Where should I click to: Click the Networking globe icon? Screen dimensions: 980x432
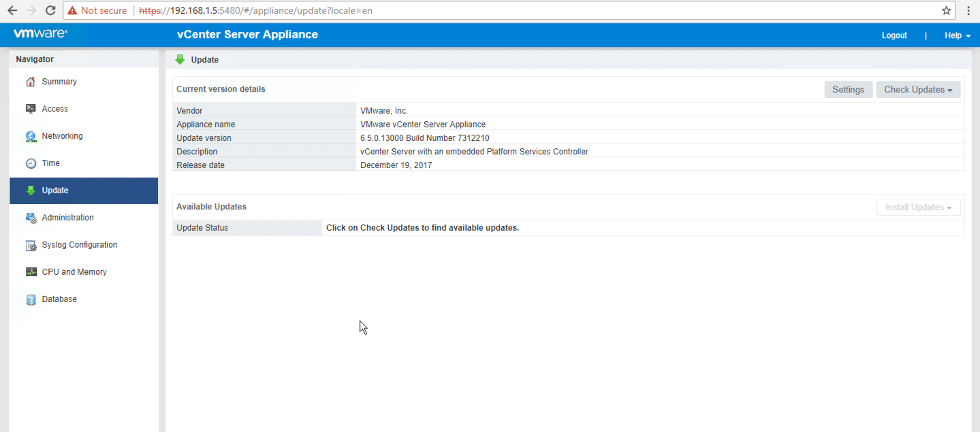(31, 137)
